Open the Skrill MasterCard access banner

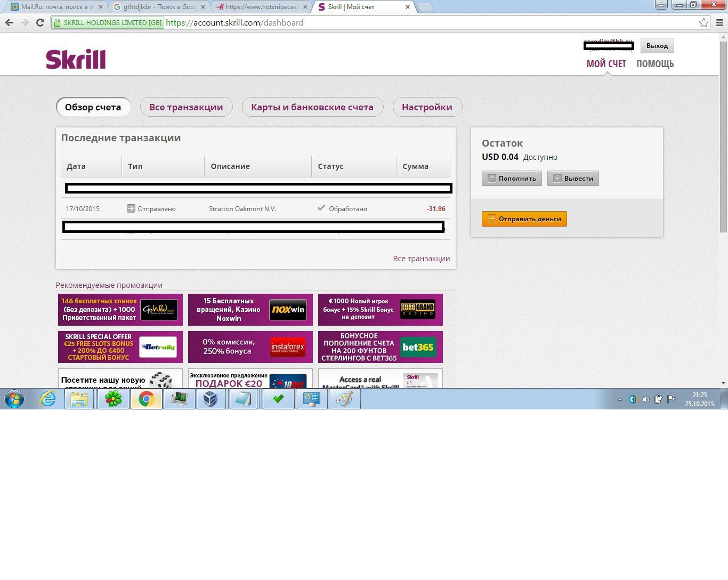click(381, 378)
